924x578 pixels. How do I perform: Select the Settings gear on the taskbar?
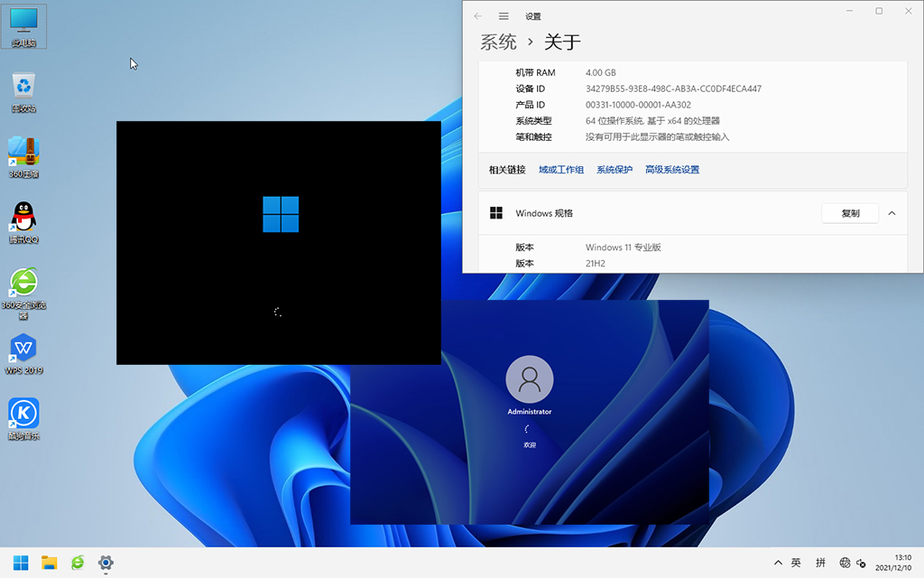click(x=106, y=563)
